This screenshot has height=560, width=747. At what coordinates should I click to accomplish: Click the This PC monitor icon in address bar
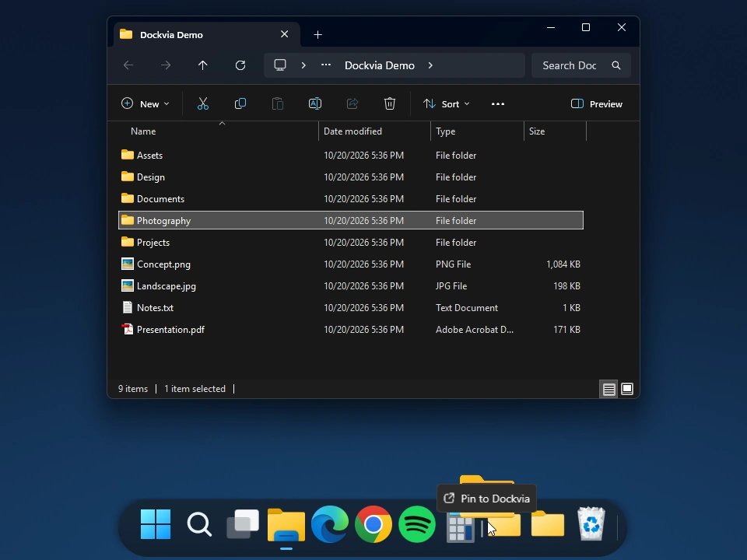280,65
